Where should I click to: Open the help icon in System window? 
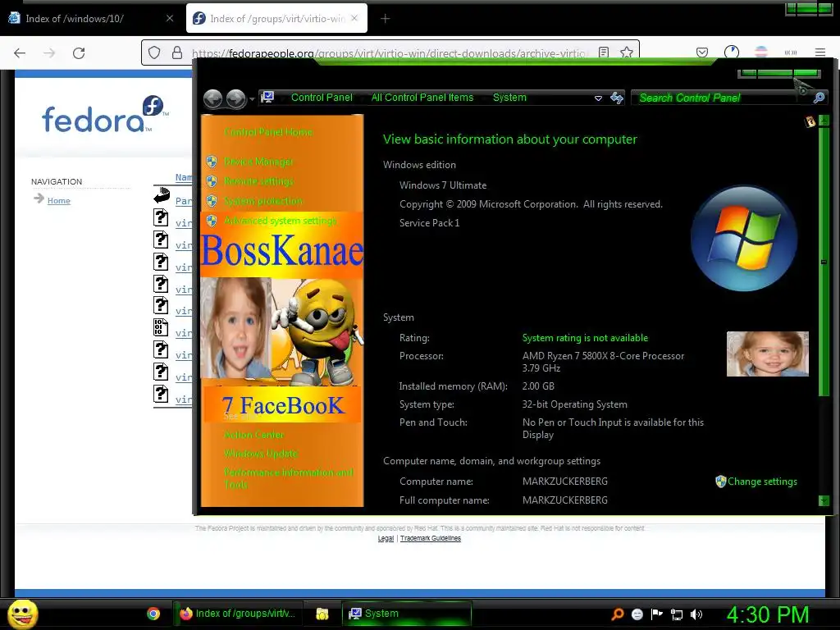810,121
